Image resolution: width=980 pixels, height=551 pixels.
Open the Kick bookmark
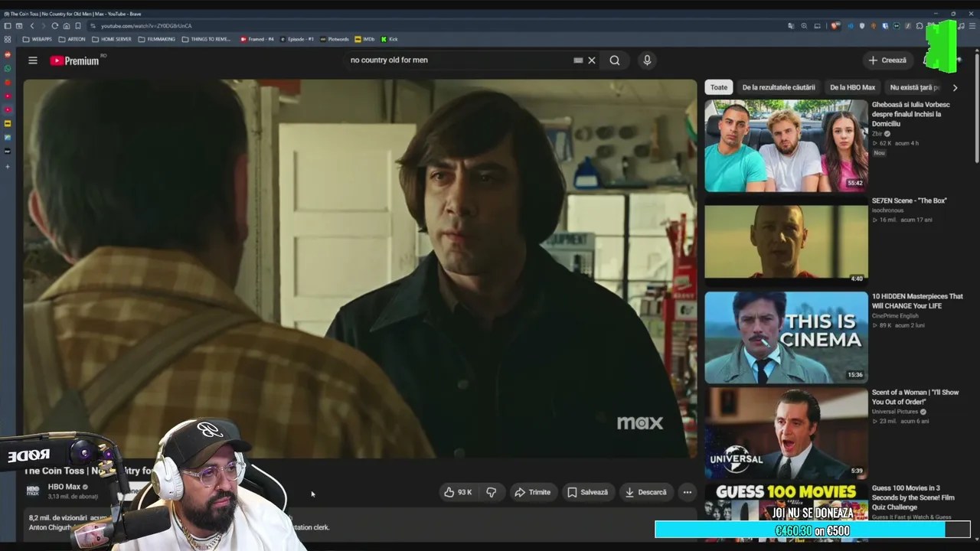[x=390, y=39]
